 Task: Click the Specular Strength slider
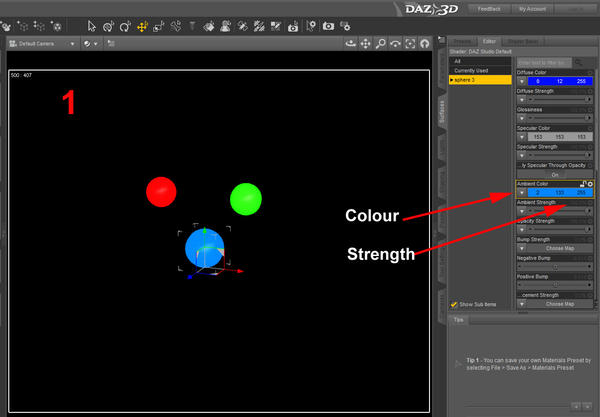coord(560,155)
